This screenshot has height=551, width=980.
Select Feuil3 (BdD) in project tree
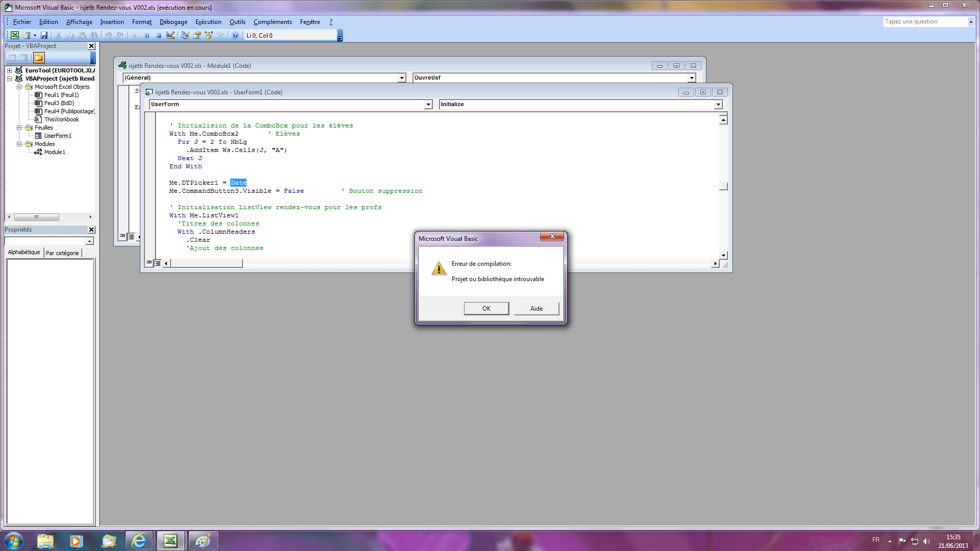tap(59, 103)
